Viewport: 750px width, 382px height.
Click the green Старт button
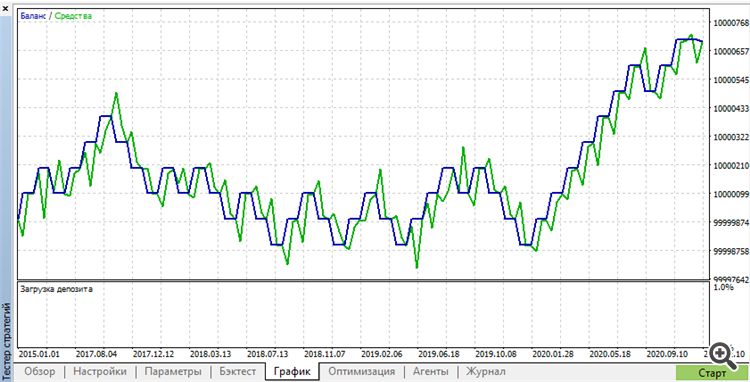[712, 373]
